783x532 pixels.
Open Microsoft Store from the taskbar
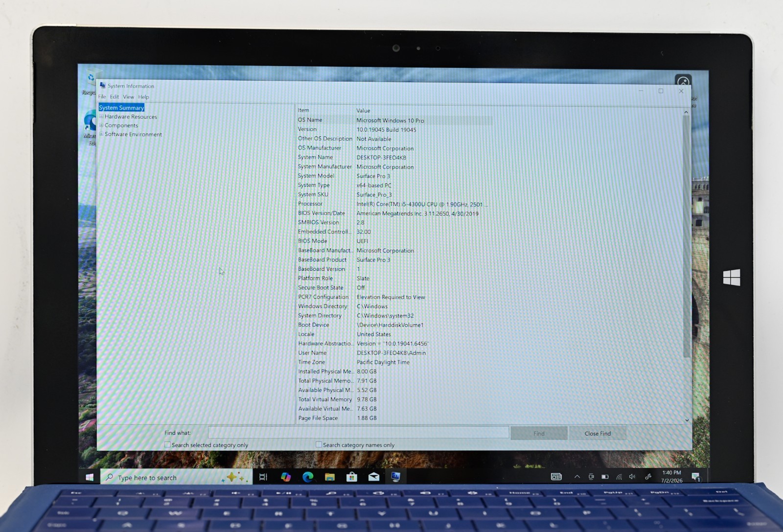352,477
